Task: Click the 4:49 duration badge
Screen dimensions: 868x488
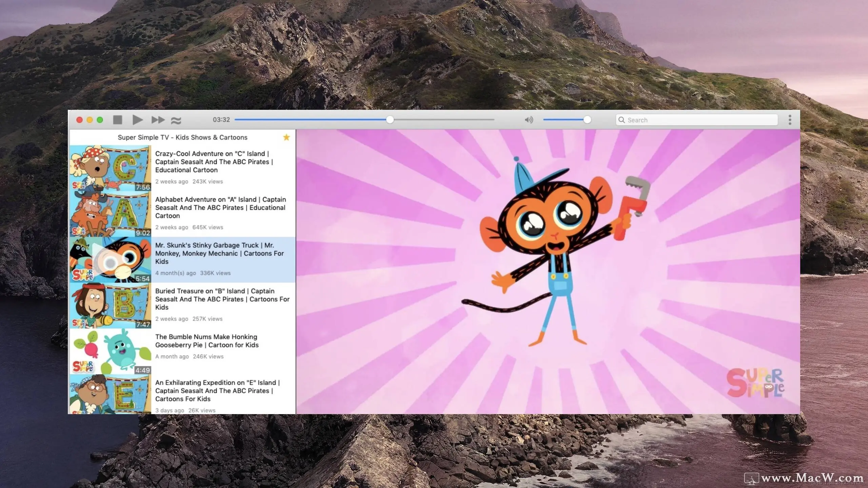Action: click(x=142, y=370)
